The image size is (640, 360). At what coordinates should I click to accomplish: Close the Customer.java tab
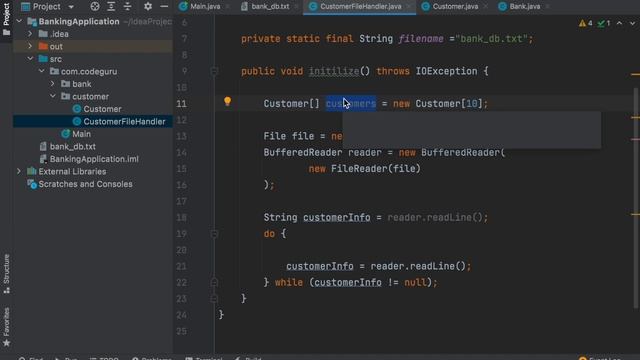click(485, 7)
